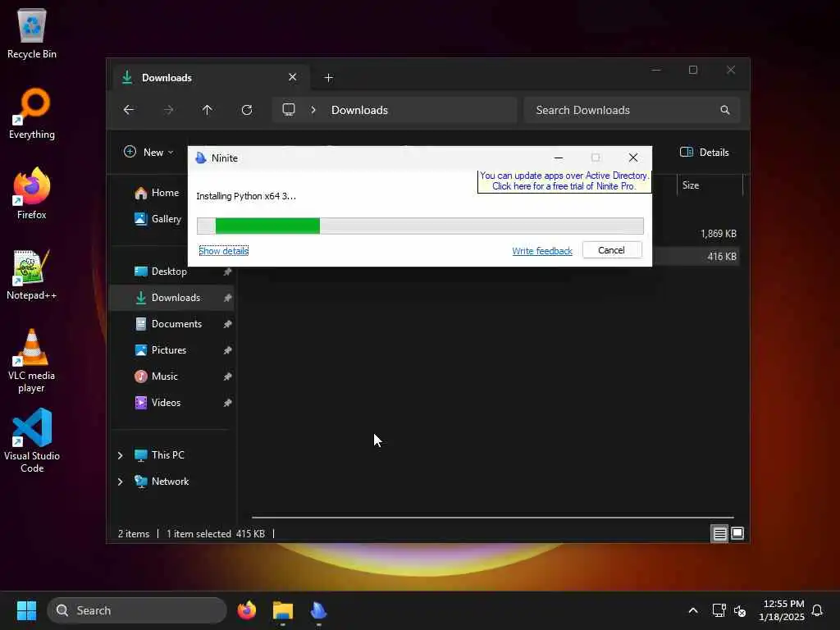Select Network in the navigation pane

pyautogui.click(x=162, y=482)
